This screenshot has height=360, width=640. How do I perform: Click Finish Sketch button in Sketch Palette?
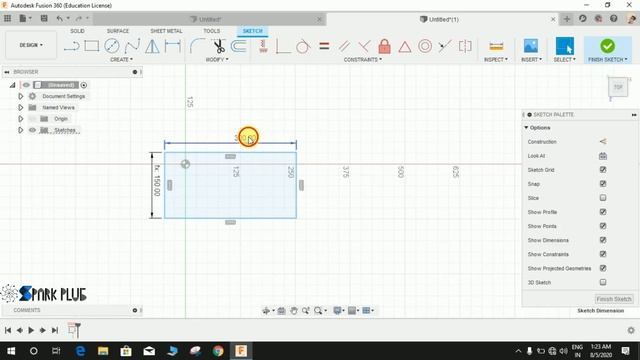pyautogui.click(x=614, y=299)
